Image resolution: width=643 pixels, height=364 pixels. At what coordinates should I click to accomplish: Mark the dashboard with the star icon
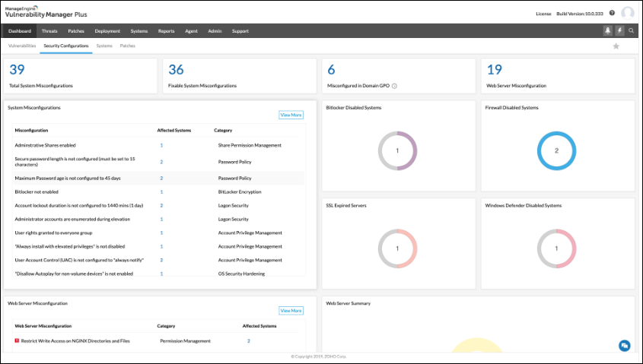[x=616, y=46]
